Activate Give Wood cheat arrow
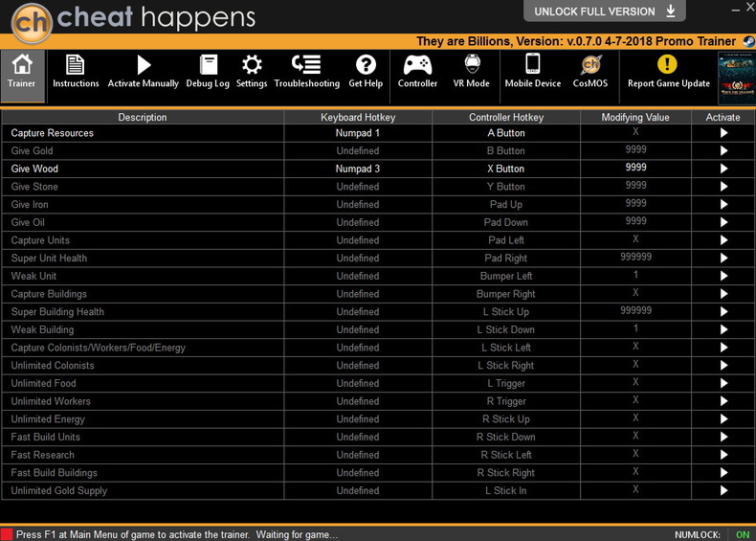 tap(723, 169)
